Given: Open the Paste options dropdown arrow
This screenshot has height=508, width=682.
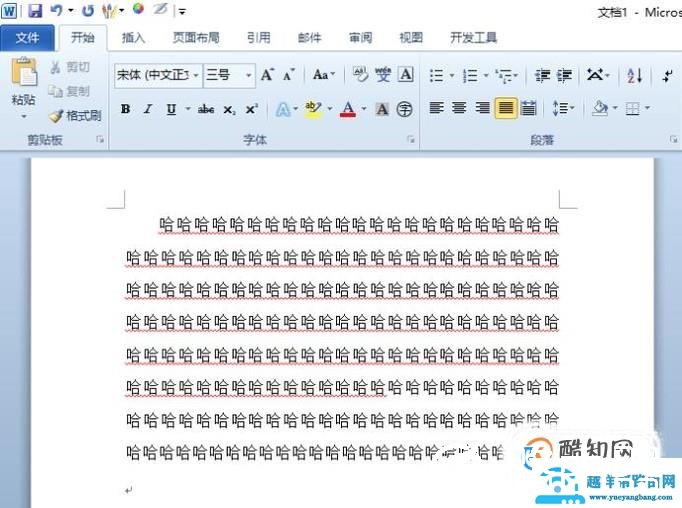Looking at the screenshot, I should [24, 117].
